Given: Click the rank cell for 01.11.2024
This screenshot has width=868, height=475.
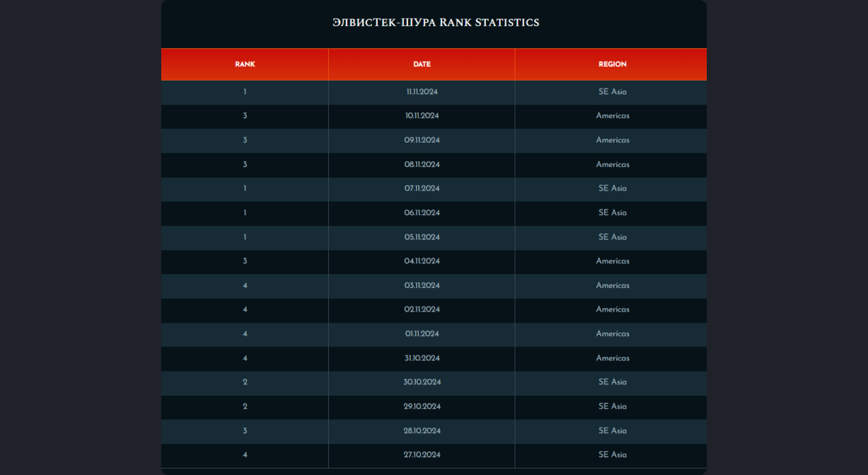Looking at the screenshot, I should click(x=245, y=334).
